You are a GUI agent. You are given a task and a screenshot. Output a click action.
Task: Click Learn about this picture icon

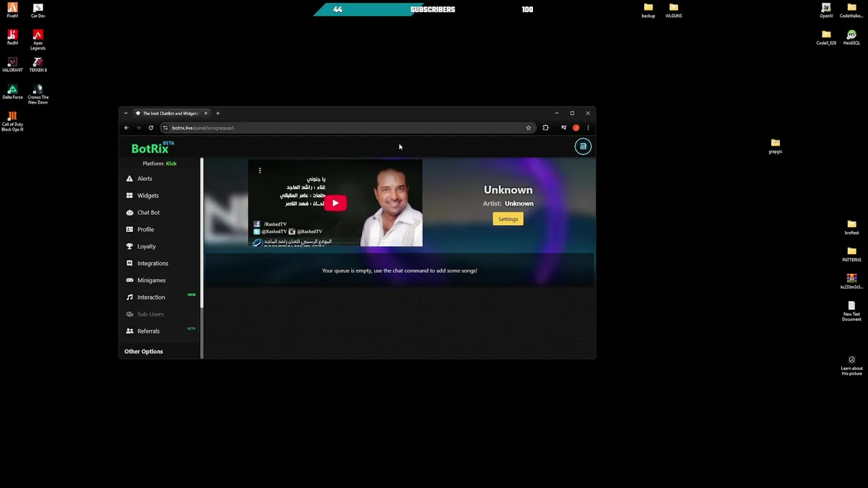pyautogui.click(x=852, y=365)
